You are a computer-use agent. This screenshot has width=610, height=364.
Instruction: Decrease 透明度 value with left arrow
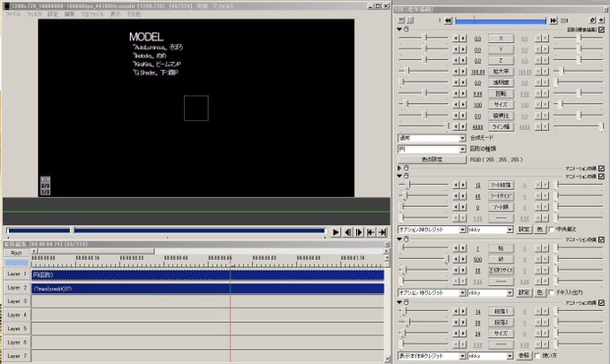pos(456,82)
